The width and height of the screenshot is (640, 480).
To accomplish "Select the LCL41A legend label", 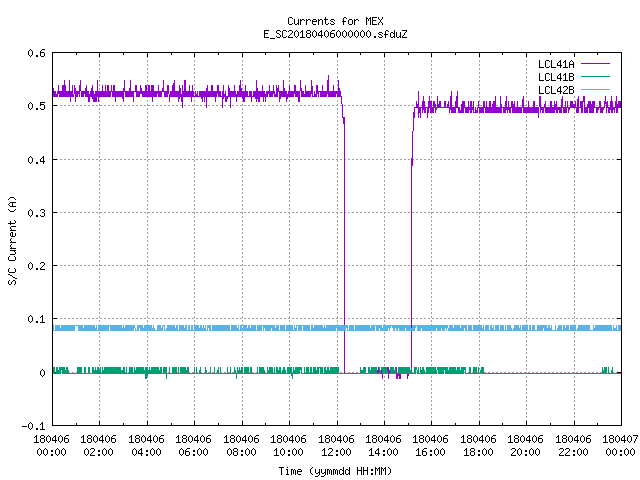I will (x=556, y=64).
